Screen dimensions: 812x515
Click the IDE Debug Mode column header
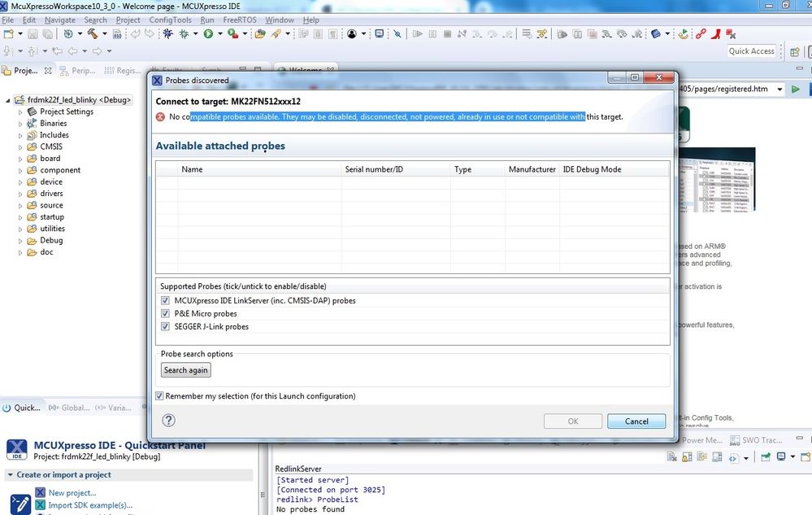coord(614,169)
